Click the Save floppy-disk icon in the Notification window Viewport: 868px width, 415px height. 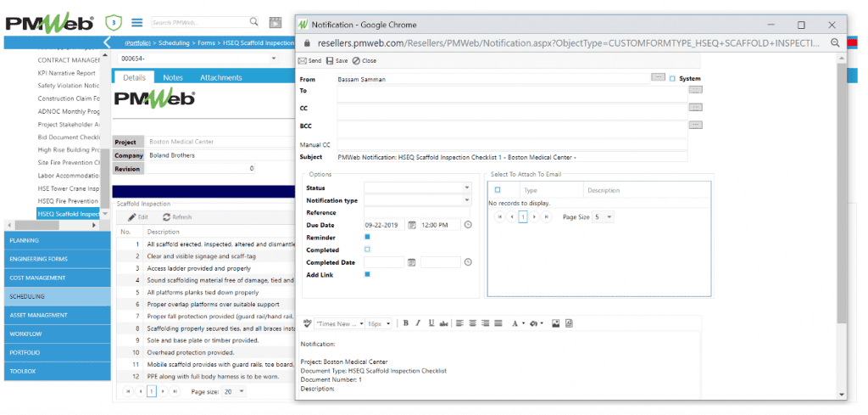pyautogui.click(x=330, y=61)
